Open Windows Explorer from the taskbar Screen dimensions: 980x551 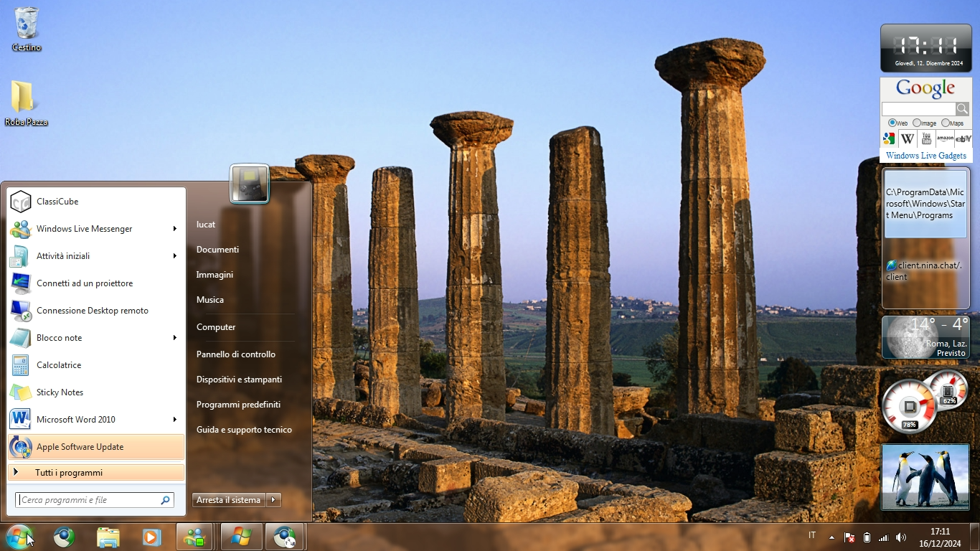coord(108,537)
